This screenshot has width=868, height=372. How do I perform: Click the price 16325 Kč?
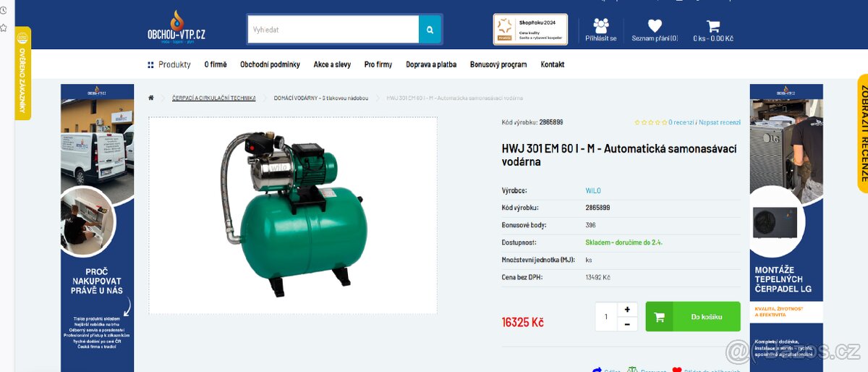(x=522, y=322)
